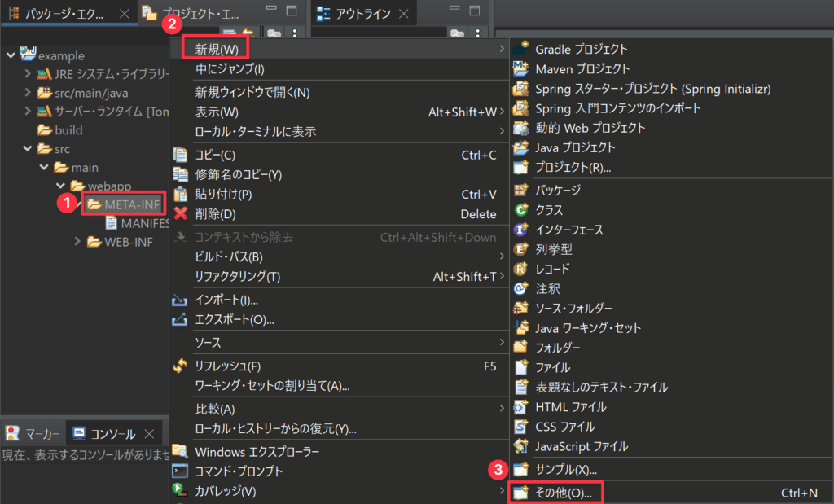The height and width of the screenshot is (504, 834).
Task: Click the Gradle プロジェクト icon
Action: click(521, 49)
